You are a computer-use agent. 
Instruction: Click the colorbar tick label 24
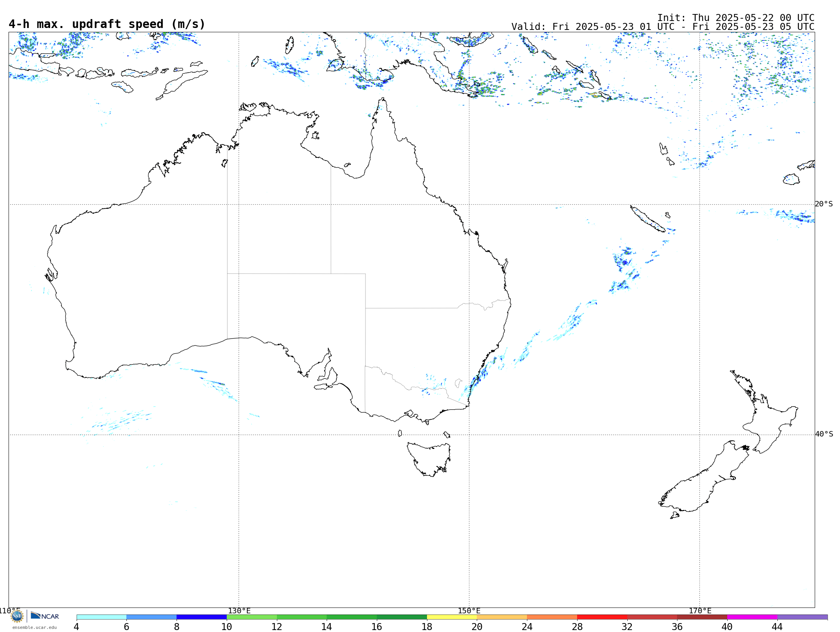(x=527, y=627)
